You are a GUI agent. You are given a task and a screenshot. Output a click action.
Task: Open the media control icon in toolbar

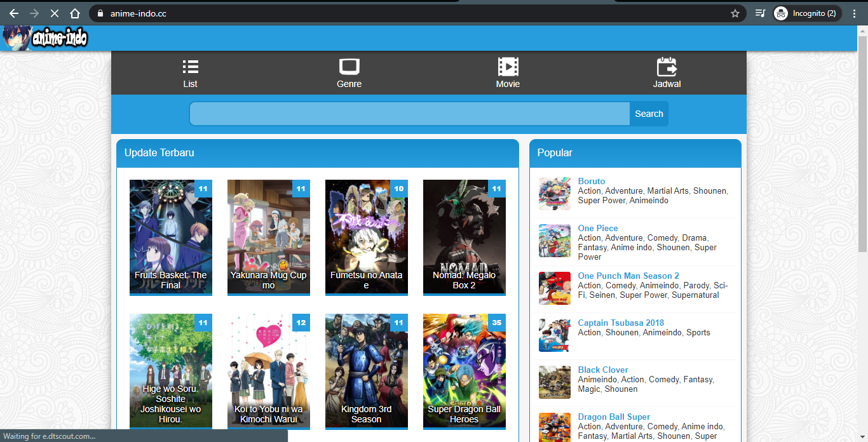[x=760, y=13]
